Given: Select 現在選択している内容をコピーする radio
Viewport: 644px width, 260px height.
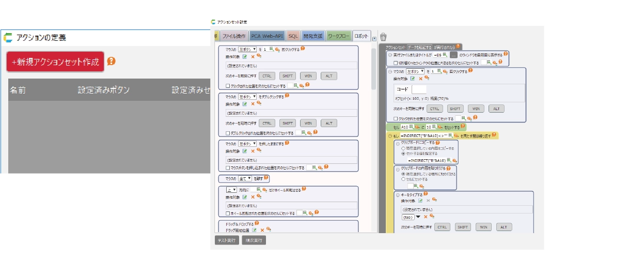Looking at the screenshot, I should pyautogui.click(x=403, y=148).
